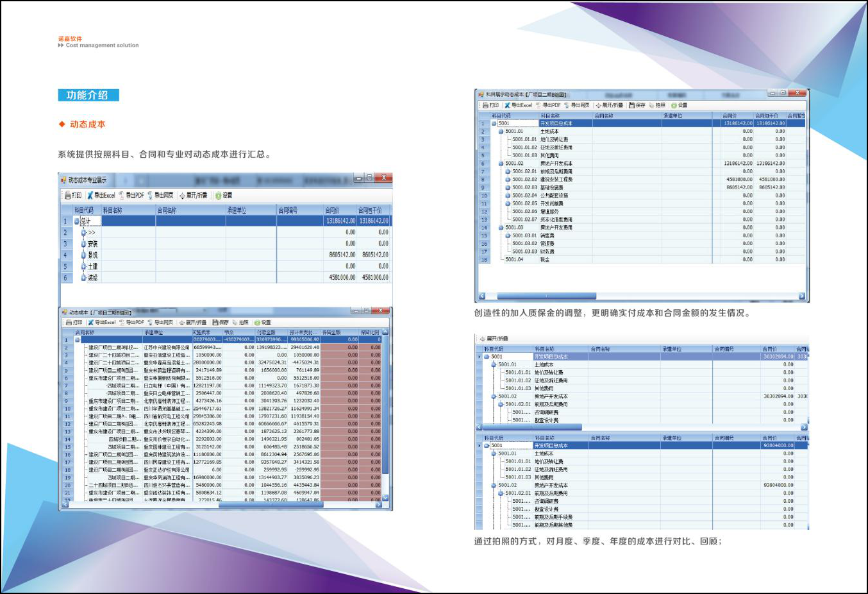Image resolution: width=868 pixels, height=594 pixels.
Task: Open 设置 in 动态成本专业展示 window
Action: (x=223, y=196)
